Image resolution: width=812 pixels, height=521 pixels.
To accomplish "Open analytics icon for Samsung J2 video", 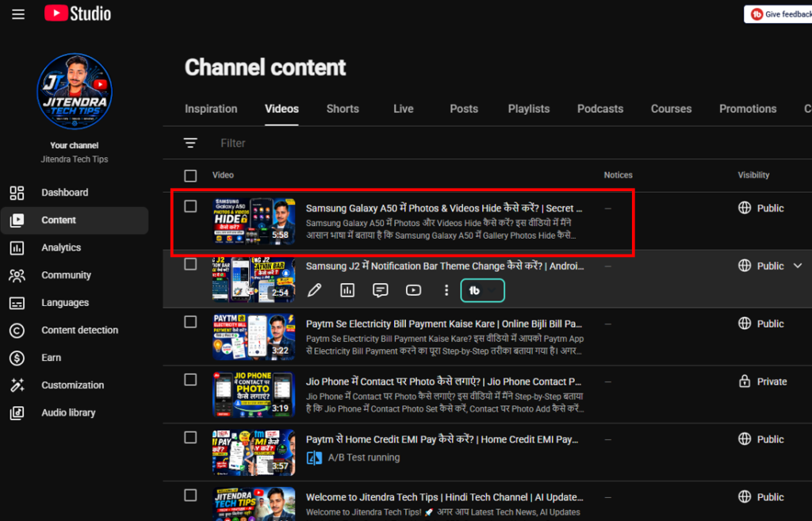I will 347,290.
